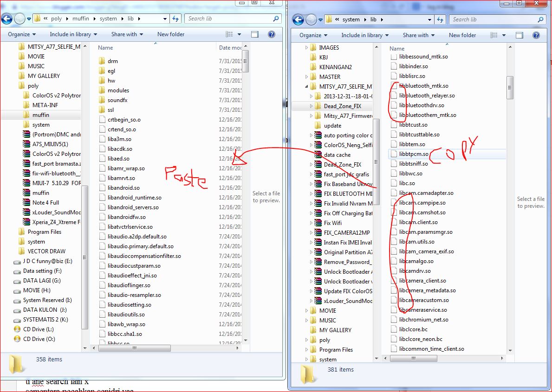
Task: Open view options dropdown arrow in left window
Action: pyautogui.click(x=240, y=34)
